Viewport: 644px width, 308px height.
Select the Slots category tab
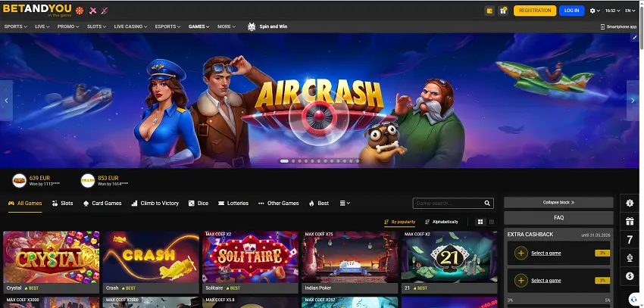(x=62, y=203)
